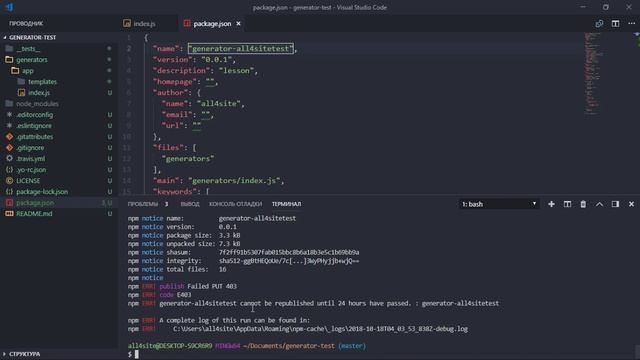This screenshot has width=640, height=360.
Task: Collapse the GENERATOR-TEST folder section
Action: (x=59, y=37)
